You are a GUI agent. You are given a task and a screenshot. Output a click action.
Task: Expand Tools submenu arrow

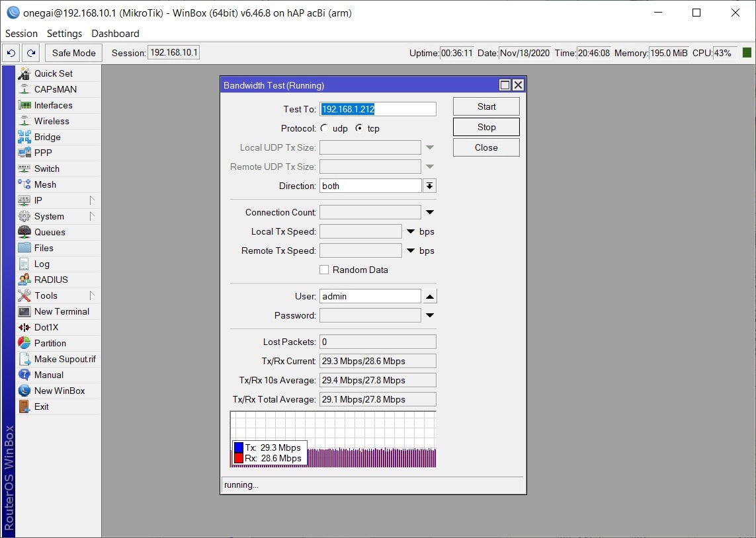(92, 295)
